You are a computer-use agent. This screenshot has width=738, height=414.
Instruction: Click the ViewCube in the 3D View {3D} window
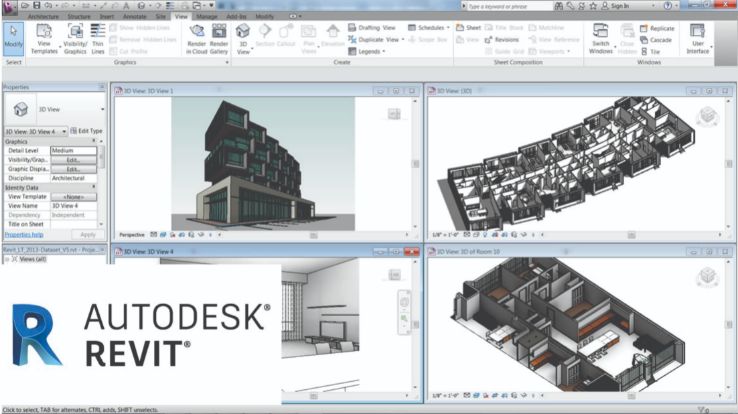tap(708, 116)
